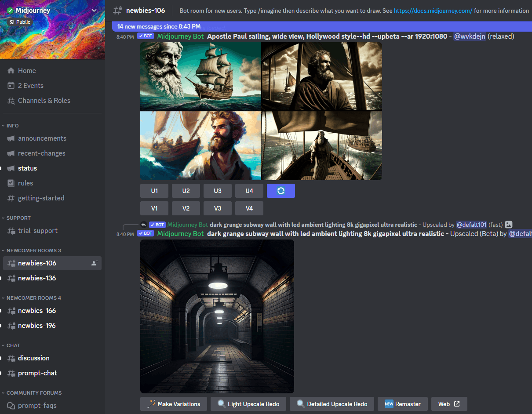
Task: Click the Light Upscale Redo button
Action: coord(248,404)
